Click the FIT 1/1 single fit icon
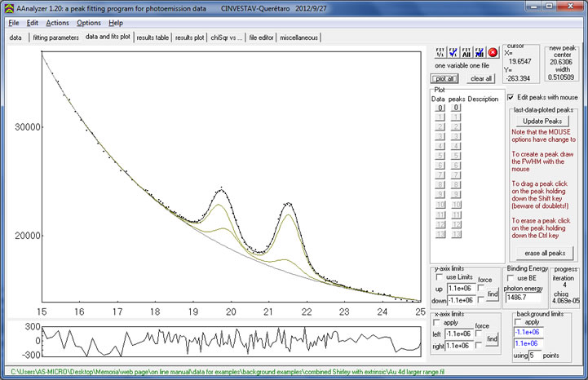The image size is (588, 380). tap(440, 51)
